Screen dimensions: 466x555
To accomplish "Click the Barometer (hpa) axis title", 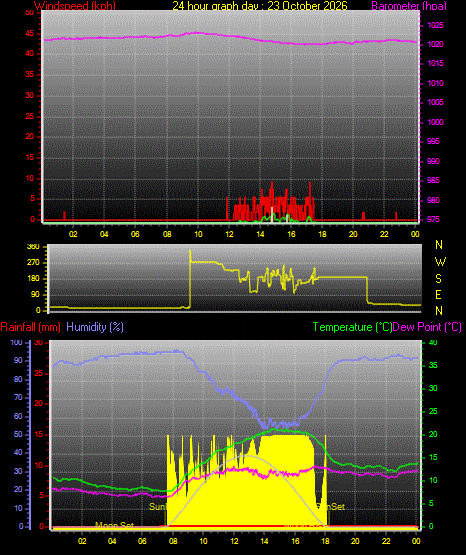I will (409, 6).
